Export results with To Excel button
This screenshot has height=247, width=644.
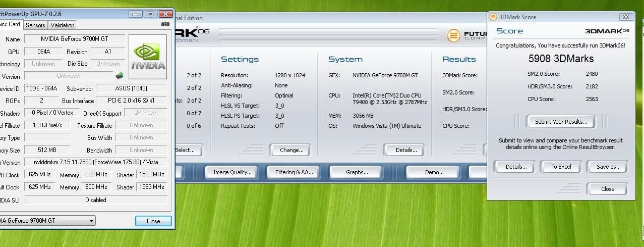[561, 167]
